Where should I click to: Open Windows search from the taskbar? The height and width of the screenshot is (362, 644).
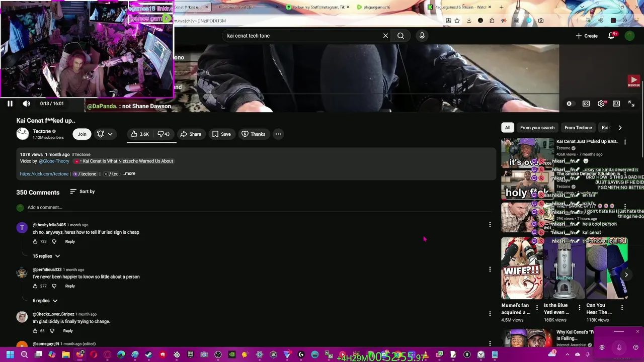pos(24,355)
